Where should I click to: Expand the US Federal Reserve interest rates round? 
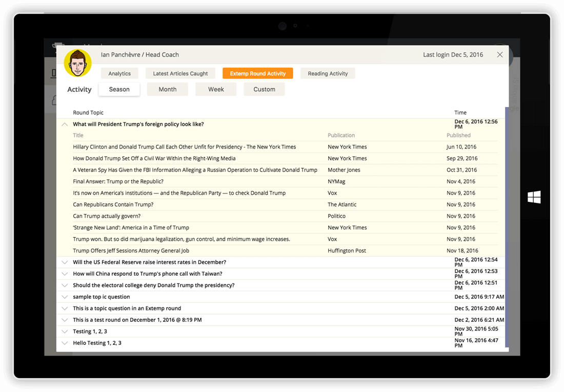[65, 262]
